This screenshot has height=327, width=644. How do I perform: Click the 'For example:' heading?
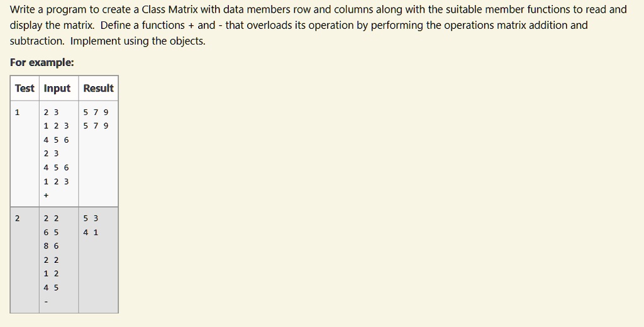tap(42, 63)
